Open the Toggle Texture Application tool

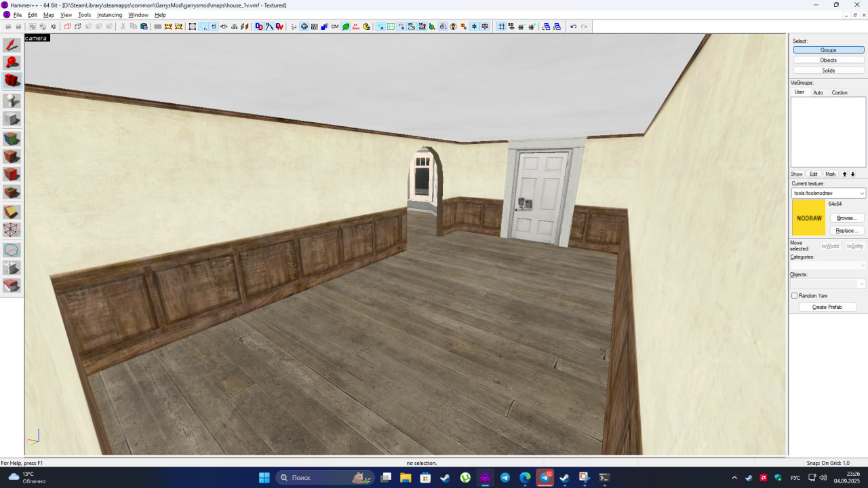coord(12,138)
